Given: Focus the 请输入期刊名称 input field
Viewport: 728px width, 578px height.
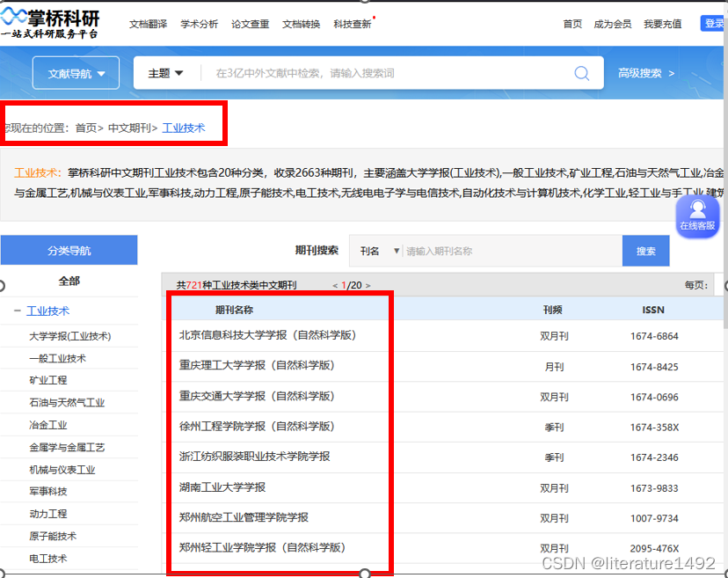Looking at the screenshot, I should [x=512, y=251].
